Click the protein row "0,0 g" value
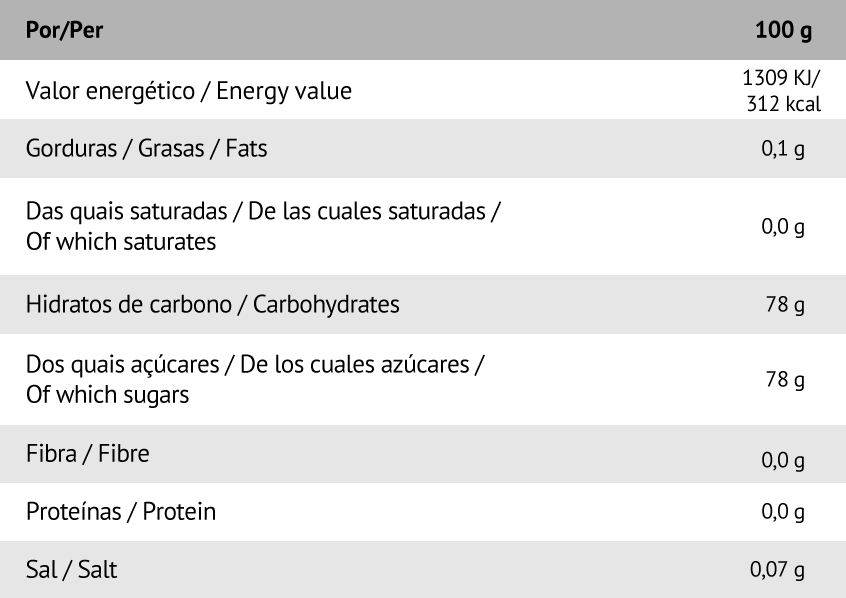 [783, 513]
